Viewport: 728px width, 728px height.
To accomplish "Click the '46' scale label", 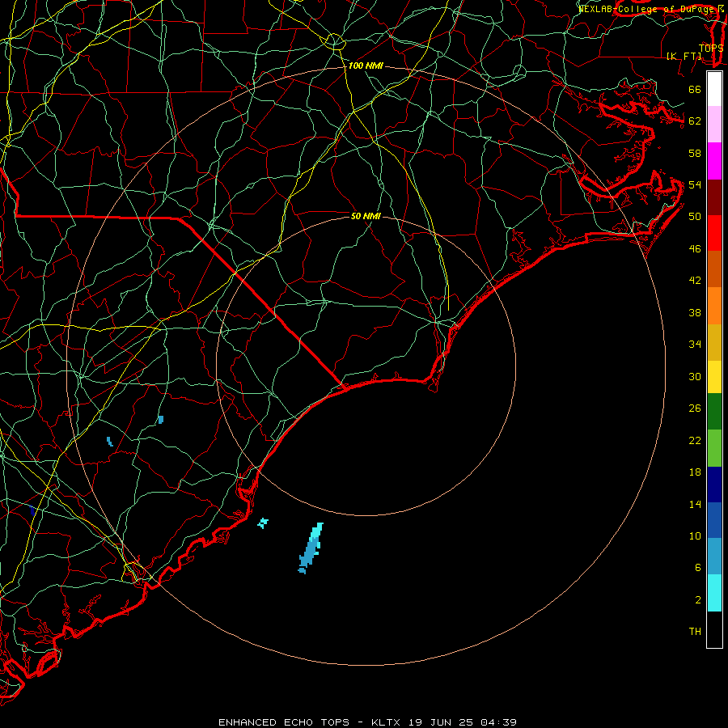I will coord(695,249).
